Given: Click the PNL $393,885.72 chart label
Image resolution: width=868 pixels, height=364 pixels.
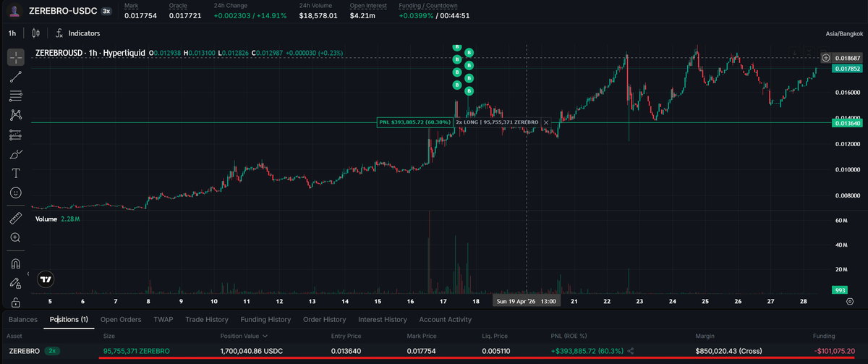Looking at the screenshot, I should click(x=414, y=122).
